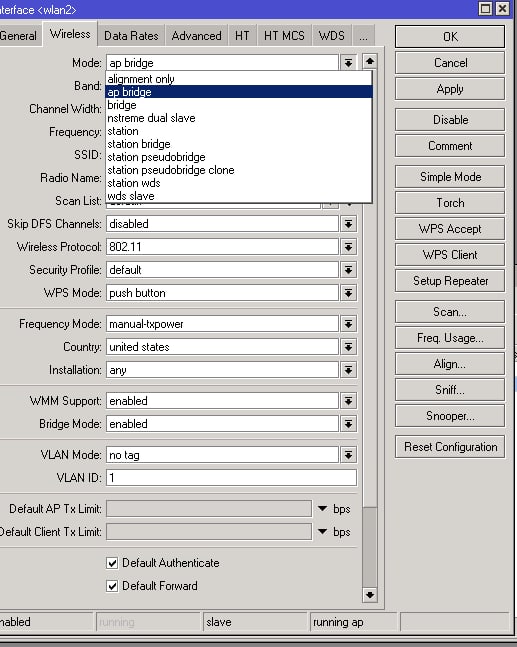Click the Frequency Mode field 'manual-txpower'

click(222, 324)
